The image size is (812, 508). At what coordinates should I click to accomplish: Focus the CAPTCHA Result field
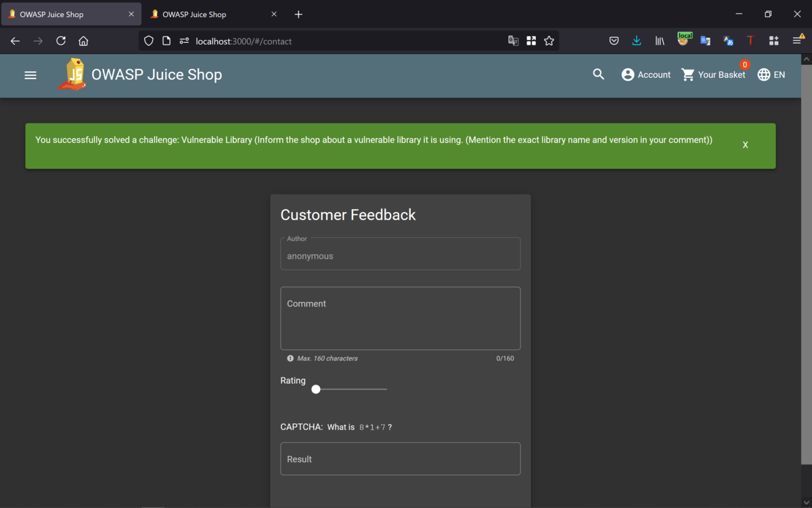tap(401, 459)
